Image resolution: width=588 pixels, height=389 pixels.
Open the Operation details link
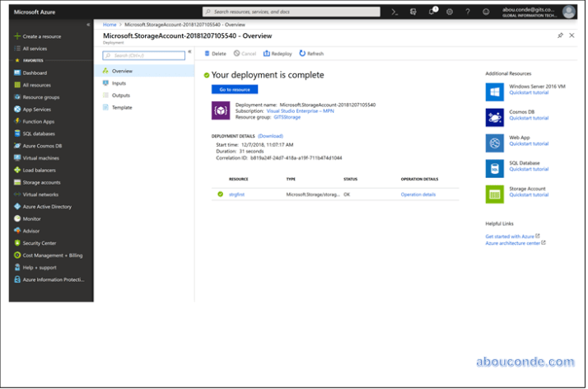coord(418,194)
